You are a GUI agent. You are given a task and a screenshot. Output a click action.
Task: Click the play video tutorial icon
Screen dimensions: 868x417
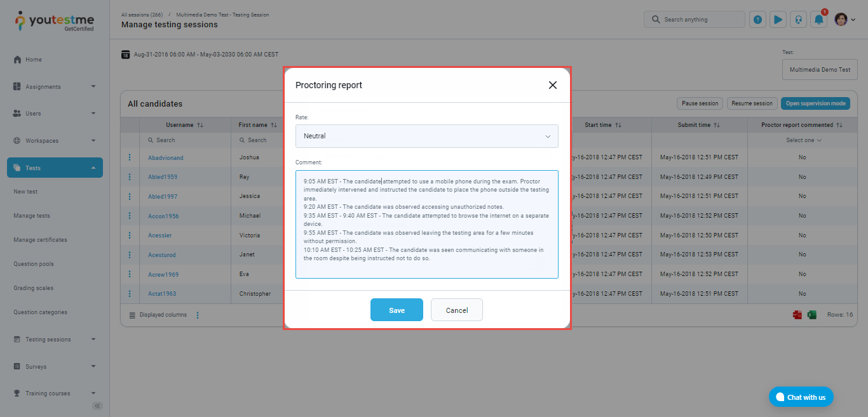point(778,20)
